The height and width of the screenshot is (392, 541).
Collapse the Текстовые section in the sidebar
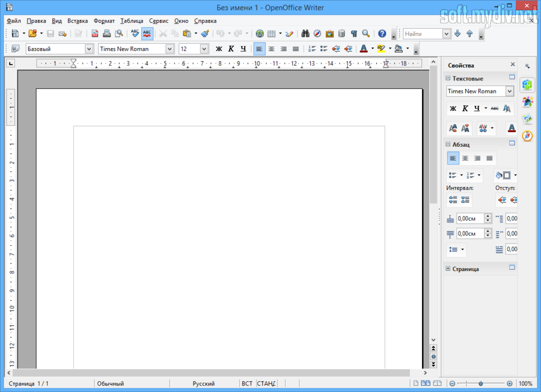(448, 78)
